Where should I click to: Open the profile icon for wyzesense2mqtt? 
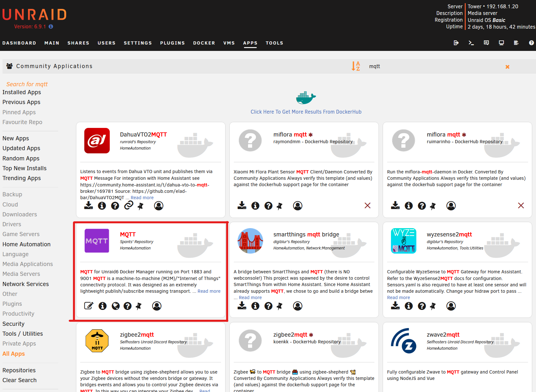(451, 306)
